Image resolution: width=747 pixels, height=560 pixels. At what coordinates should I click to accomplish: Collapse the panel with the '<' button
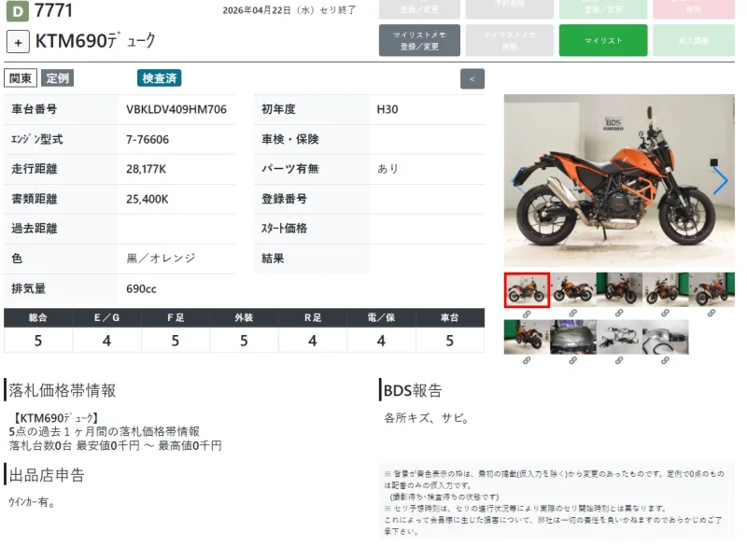[x=472, y=79]
